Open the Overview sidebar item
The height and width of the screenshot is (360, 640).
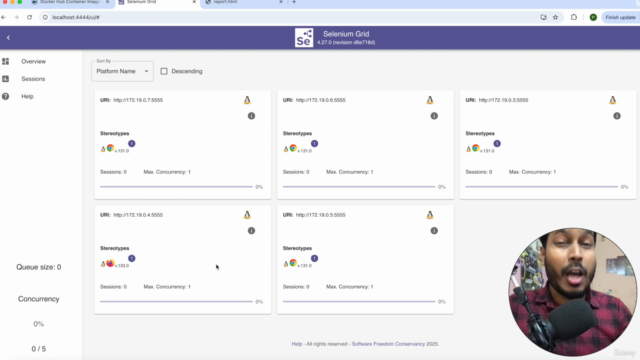tap(33, 61)
